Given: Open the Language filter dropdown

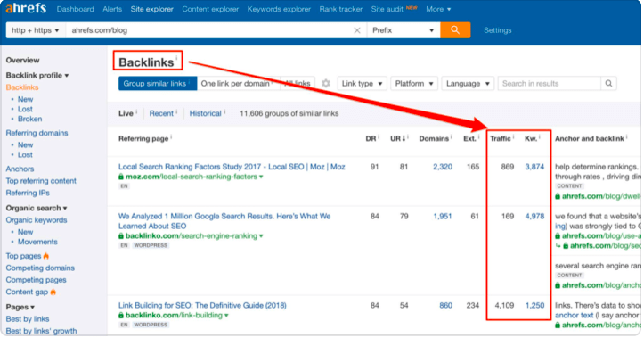Looking at the screenshot, I should click(x=468, y=84).
